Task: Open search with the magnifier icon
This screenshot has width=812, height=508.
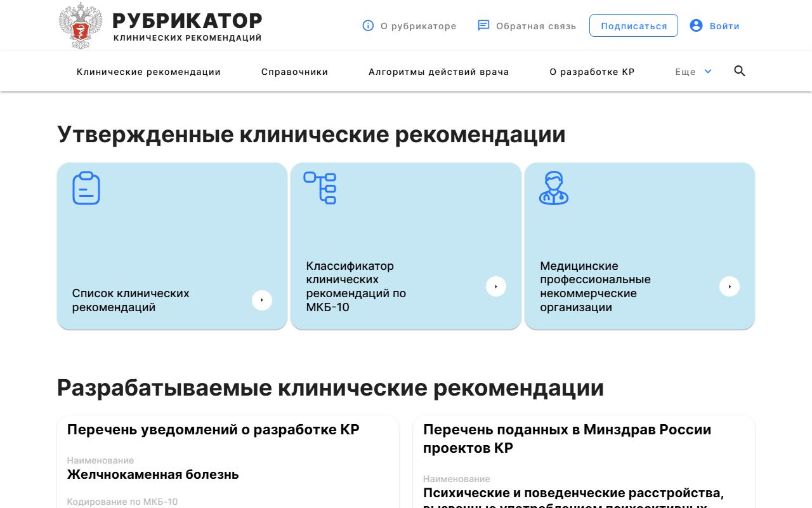Action: tap(740, 71)
